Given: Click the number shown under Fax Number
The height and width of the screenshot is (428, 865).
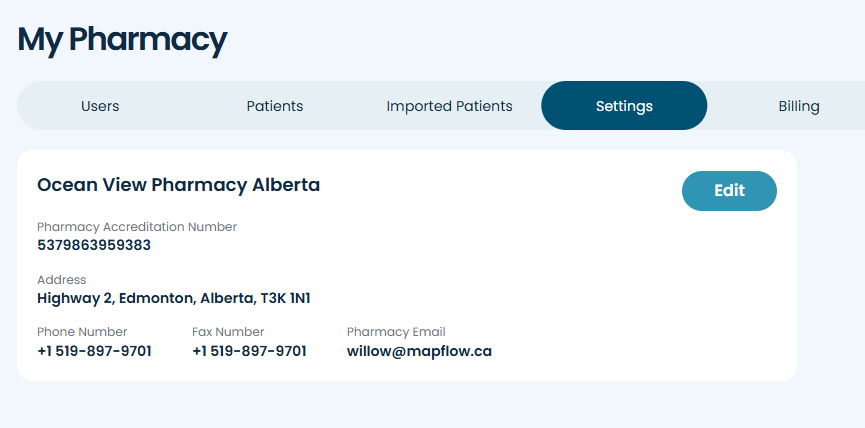Looking at the screenshot, I should tap(249, 351).
